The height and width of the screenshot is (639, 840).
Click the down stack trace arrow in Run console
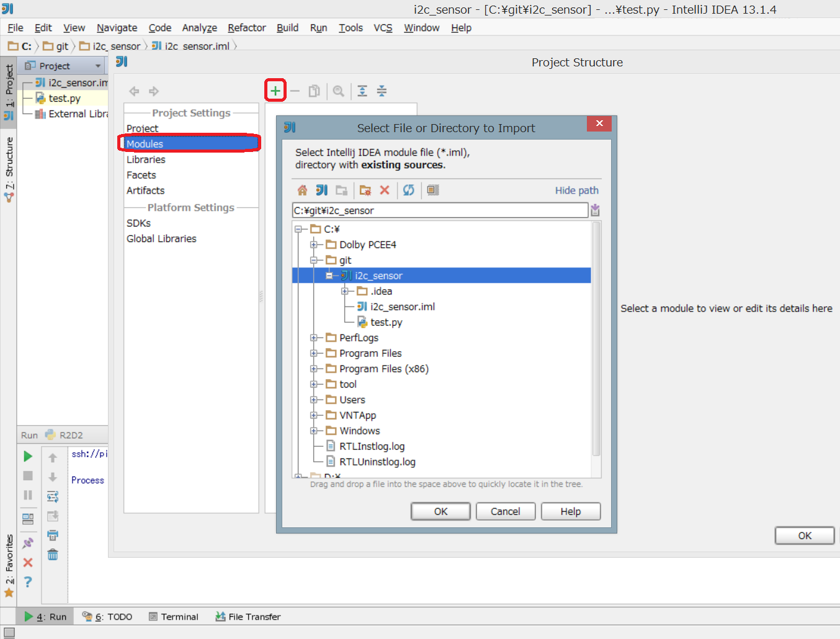tap(53, 477)
